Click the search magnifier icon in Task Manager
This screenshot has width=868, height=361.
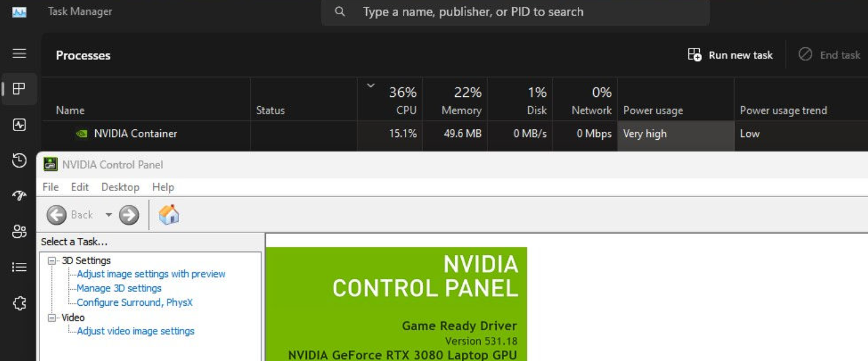click(x=340, y=11)
